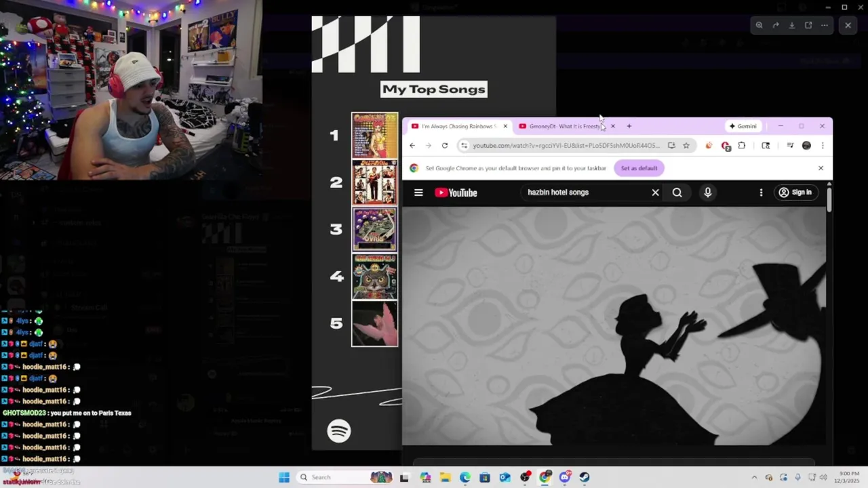Open YouTube settings three-dot menu
This screenshot has width=868, height=488.
click(x=761, y=192)
